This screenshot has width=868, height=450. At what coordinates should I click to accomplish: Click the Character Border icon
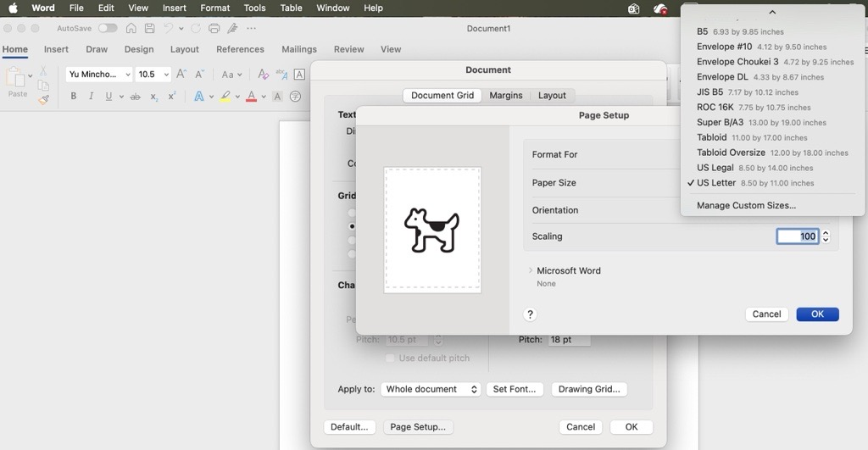tap(299, 75)
